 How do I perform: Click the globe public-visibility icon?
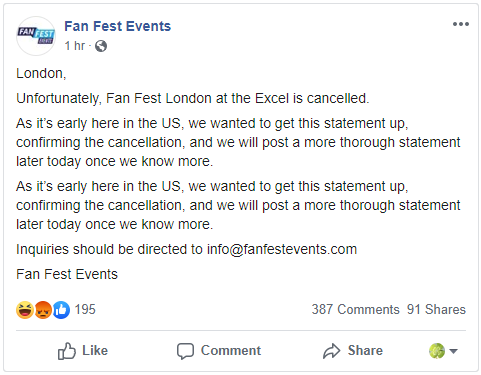pyautogui.click(x=101, y=46)
